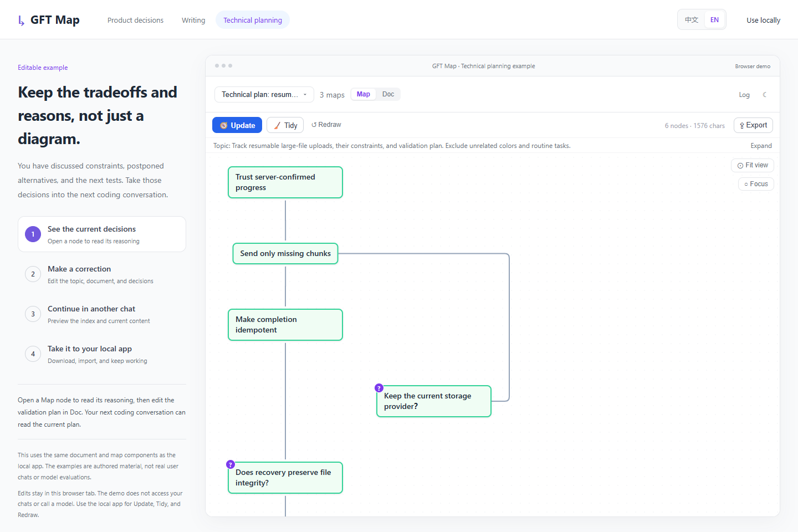
Task: Toggle dark mode with the moon icon
Action: (765, 95)
